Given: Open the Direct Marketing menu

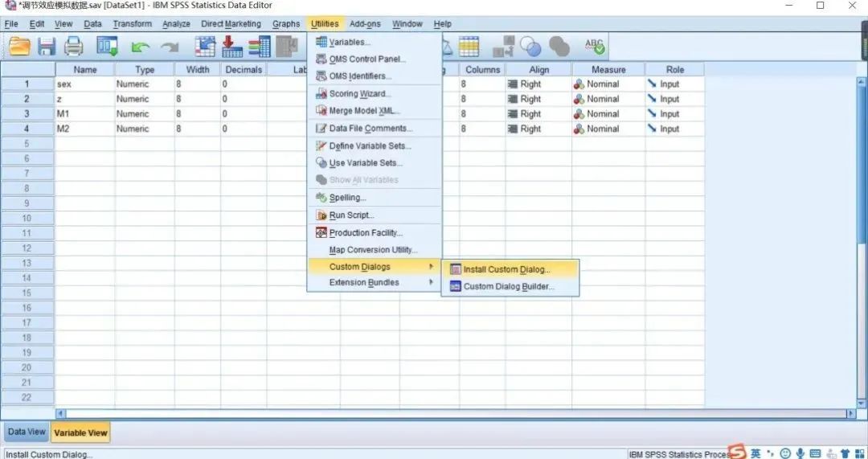Looking at the screenshot, I should 231,24.
